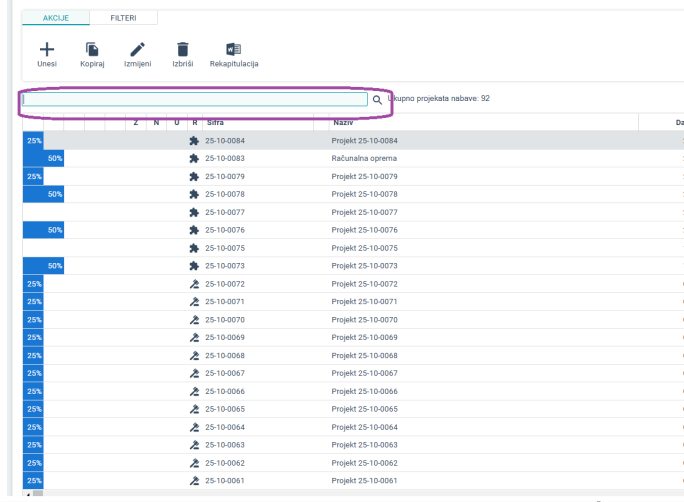Click the Kopiraj copy icon
This screenshot has height=502, width=684.
click(x=92, y=49)
